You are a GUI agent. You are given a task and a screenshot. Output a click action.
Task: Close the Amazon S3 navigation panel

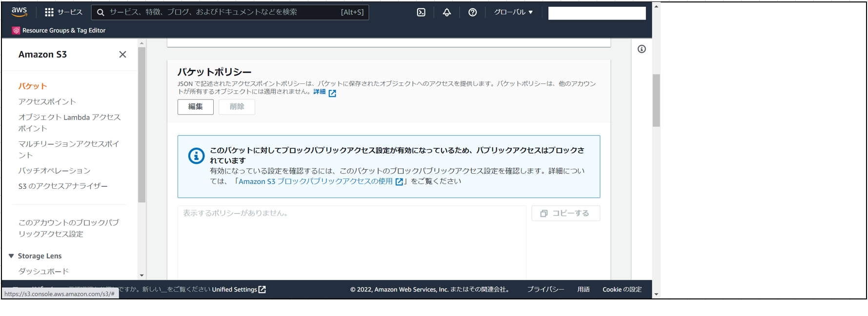click(122, 55)
